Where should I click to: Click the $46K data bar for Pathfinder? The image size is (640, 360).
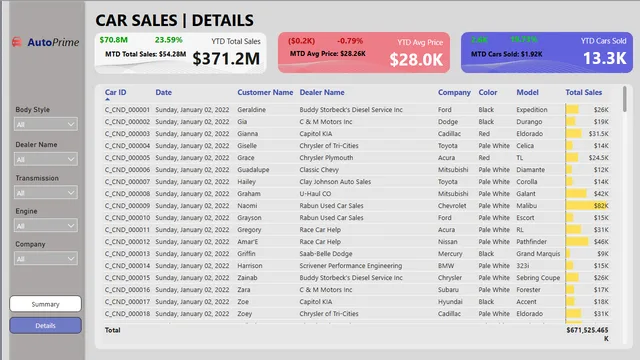pos(577,242)
